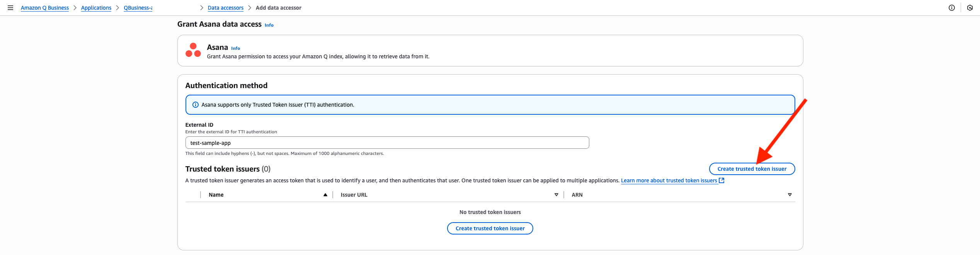Open Info link beside Grant Asana data access
The height and width of the screenshot is (255, 980).
269,25
